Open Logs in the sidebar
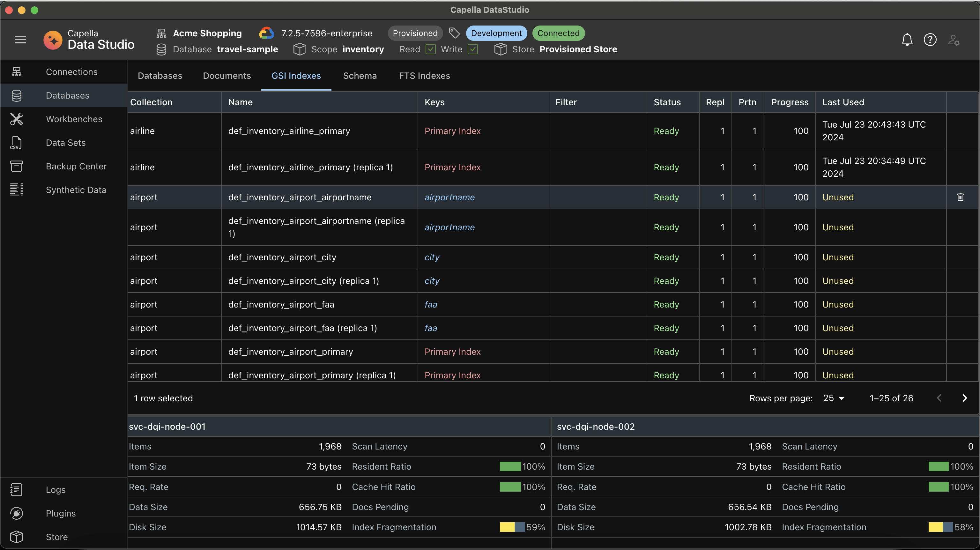 click(63, 490)
